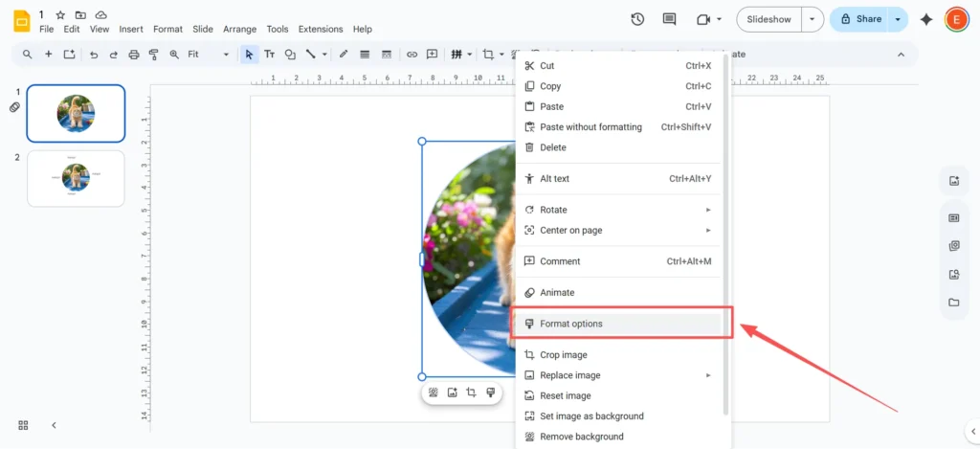
Task: Open the Arrange menu
Action: 240,29
